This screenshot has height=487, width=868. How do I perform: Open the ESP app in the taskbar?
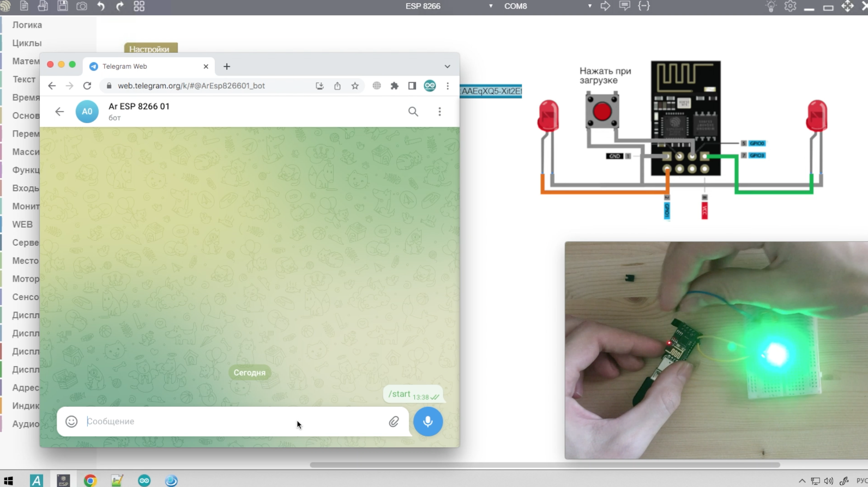(x=63, y=480)
